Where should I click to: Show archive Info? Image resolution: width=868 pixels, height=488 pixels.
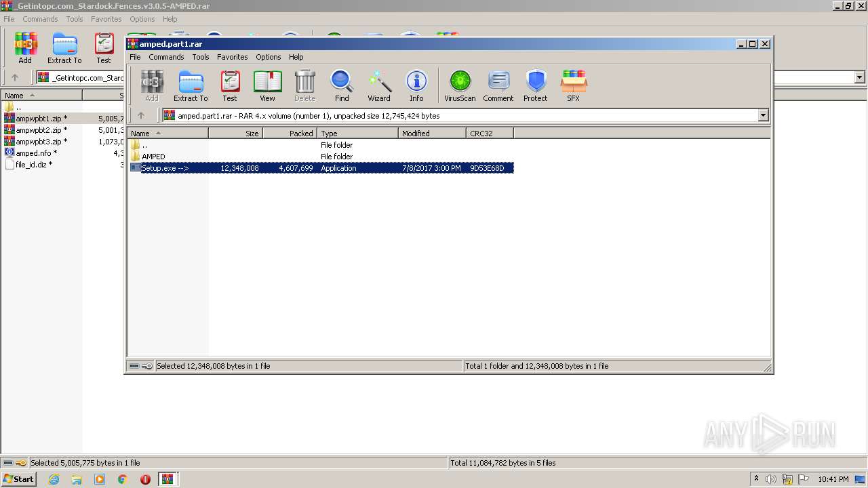[x=416, y=86]
